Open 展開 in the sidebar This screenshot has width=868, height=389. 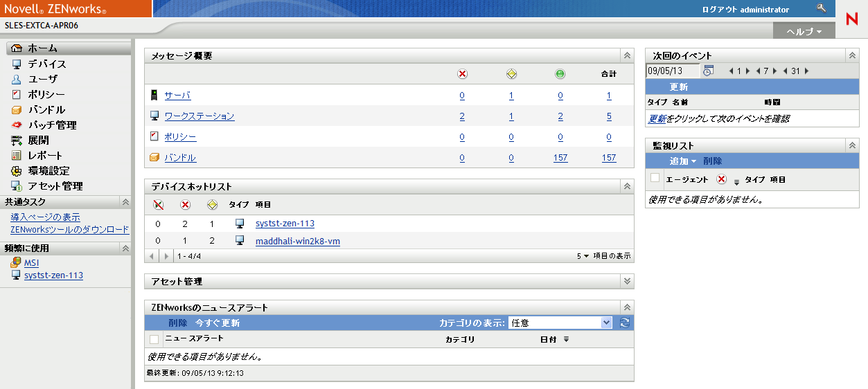38,140
